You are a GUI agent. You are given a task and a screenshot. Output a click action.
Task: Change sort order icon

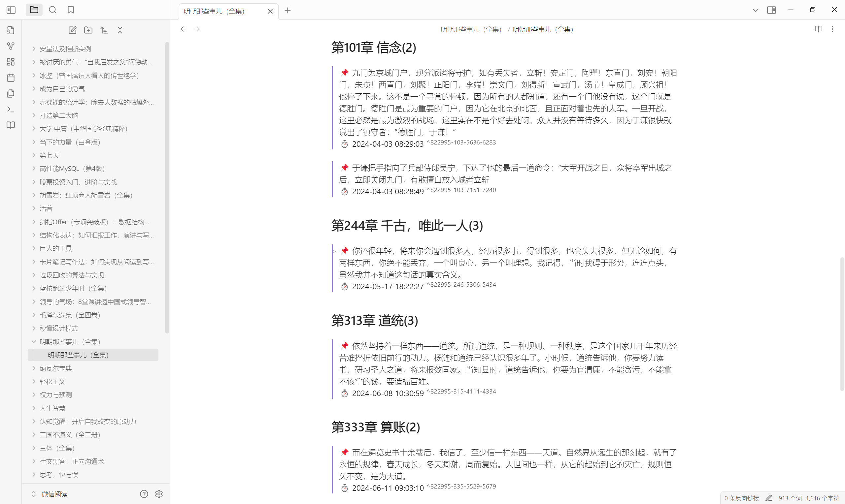[104, 30]
